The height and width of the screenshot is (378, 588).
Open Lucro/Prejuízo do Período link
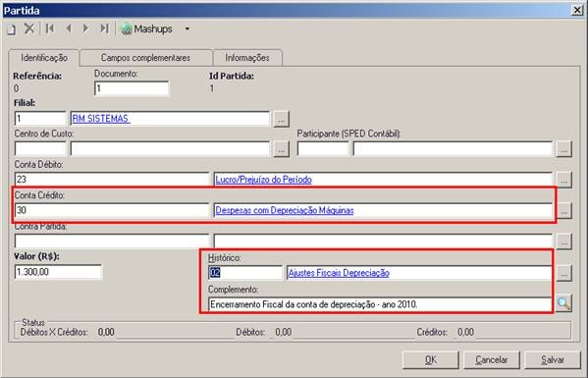tap(263, 180)
